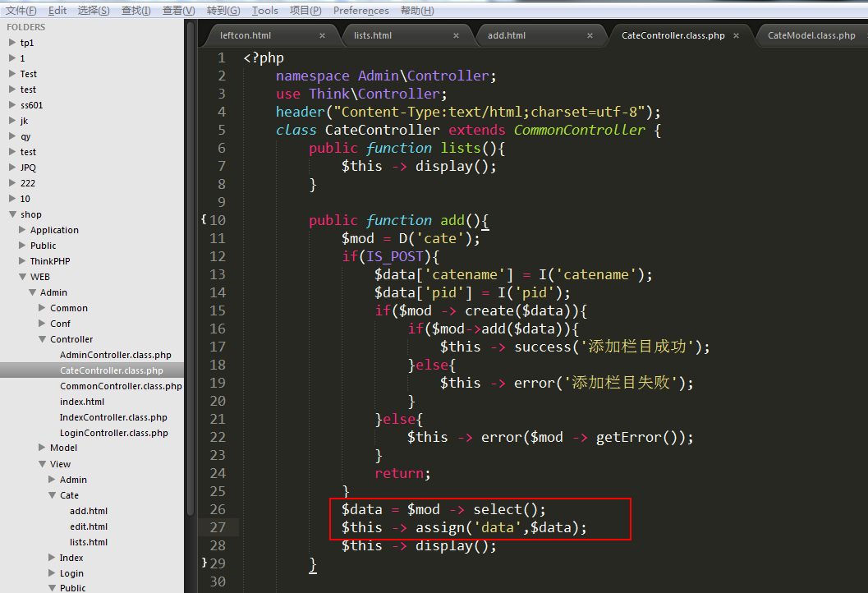Close the add.html tab
Image resolution: width=868 pixels, height=593 pixels.
(590, 35)
